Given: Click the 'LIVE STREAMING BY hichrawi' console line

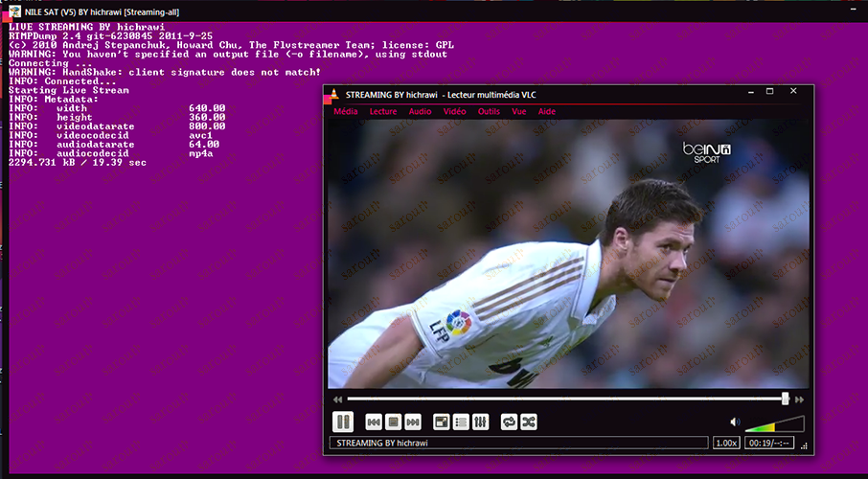Looking at the screenshot, I should (87, 27).
